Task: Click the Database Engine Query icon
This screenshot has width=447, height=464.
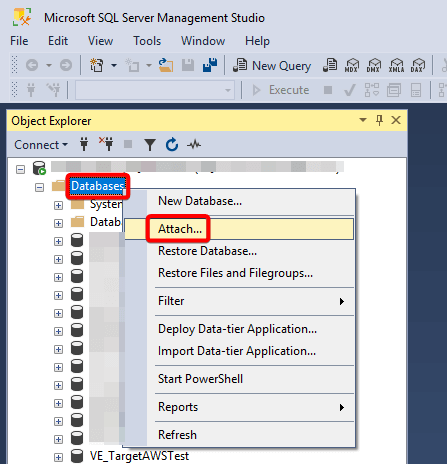Action: point(330,65)
